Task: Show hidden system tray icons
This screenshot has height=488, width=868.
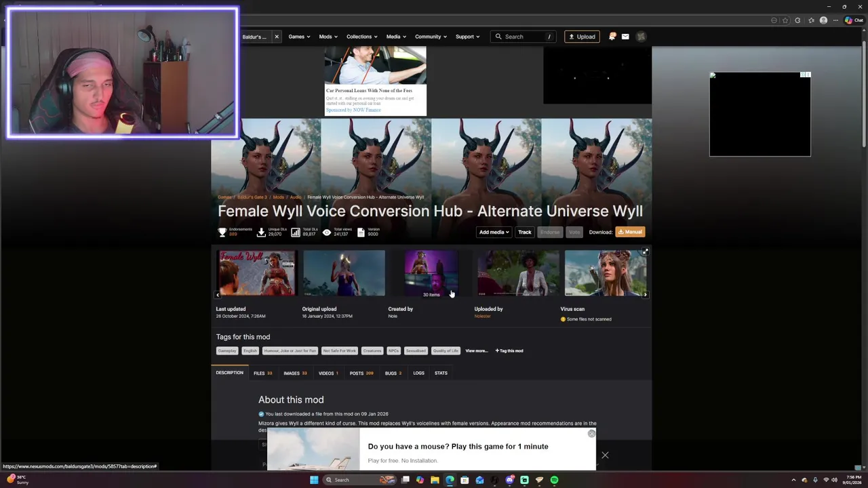Action: pos(793,480)
